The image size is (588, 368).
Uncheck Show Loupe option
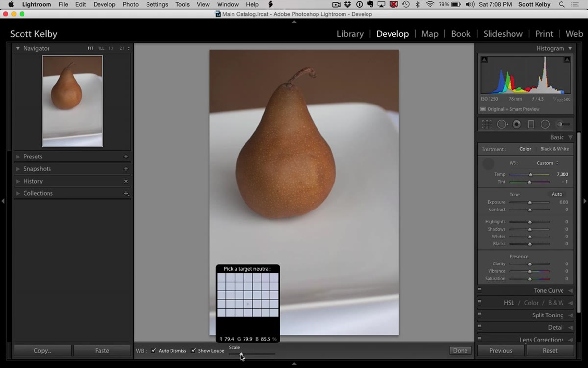tap(193, 351)
